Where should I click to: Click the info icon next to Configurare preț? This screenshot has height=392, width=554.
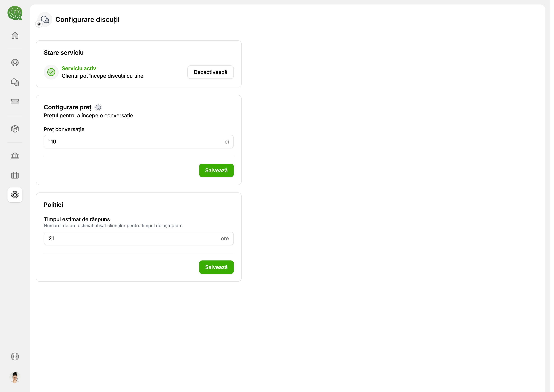coord(98,107)
